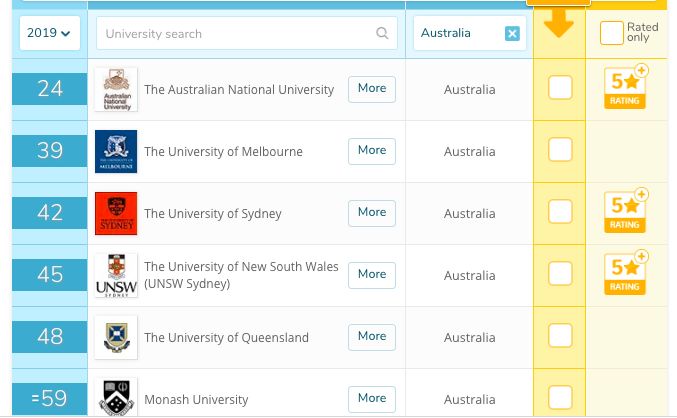Select the University of Queensland compare checkbox
This screenshot has width=677, height=418.
tap(560, 336)
